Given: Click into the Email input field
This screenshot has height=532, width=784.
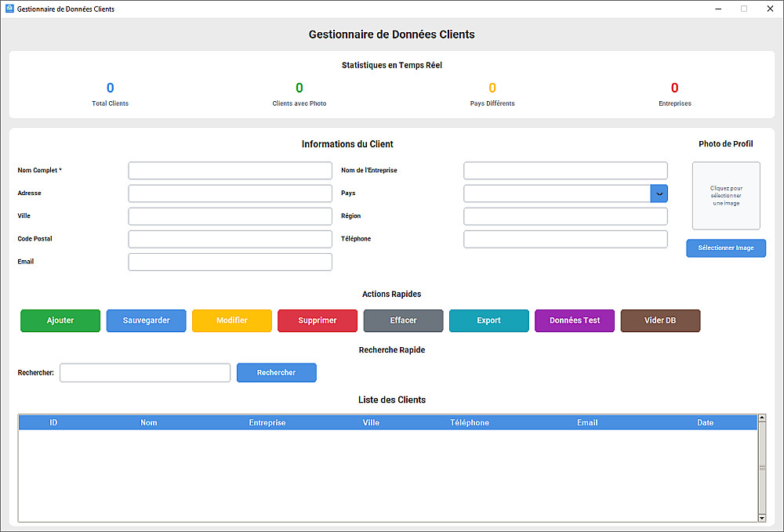Looking at the screenshot, I should [230, 262].
